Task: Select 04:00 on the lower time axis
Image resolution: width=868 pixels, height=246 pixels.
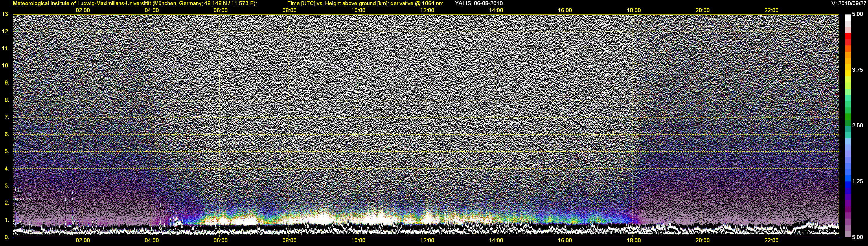Action: [x=152, y=240]
